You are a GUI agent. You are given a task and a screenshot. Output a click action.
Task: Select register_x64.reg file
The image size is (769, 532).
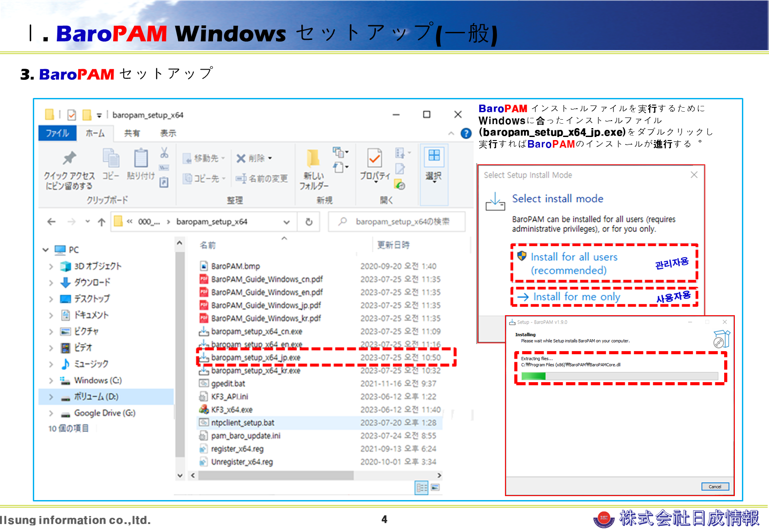tap(232, 449)
